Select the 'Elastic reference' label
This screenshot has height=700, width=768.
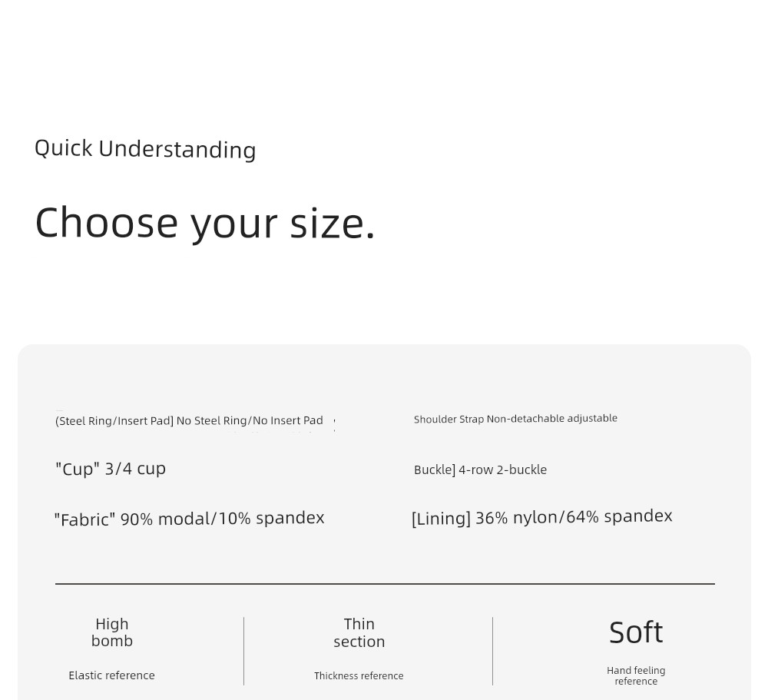click(111, 675)
